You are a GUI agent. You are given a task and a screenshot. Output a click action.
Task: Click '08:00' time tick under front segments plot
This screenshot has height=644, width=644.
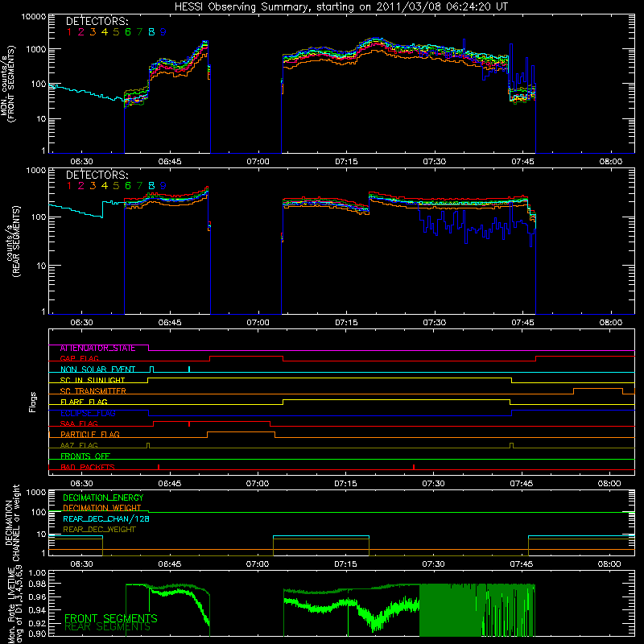611,162
